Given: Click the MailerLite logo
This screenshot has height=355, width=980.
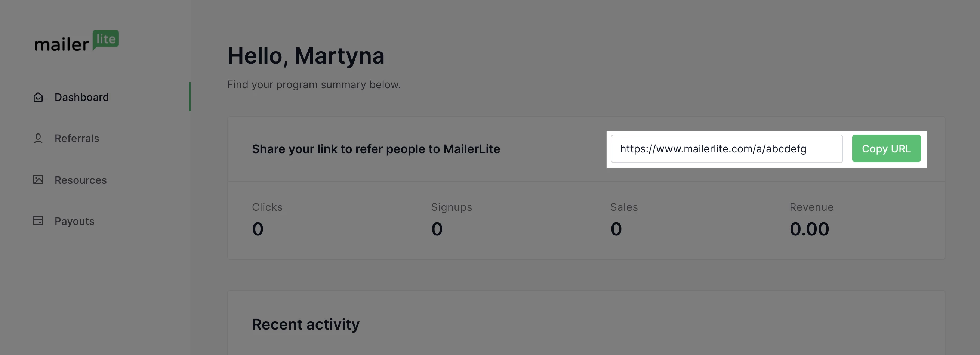Looking at the screenshot, I should pyautogui.click(x=77, y=41).
